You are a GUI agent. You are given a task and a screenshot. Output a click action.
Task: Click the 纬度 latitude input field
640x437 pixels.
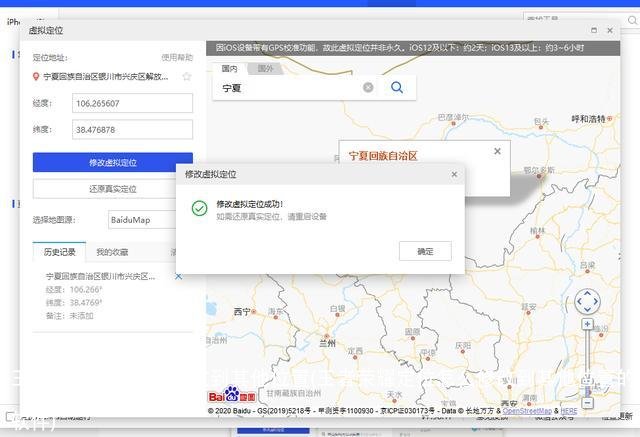[x=132, y=130]
